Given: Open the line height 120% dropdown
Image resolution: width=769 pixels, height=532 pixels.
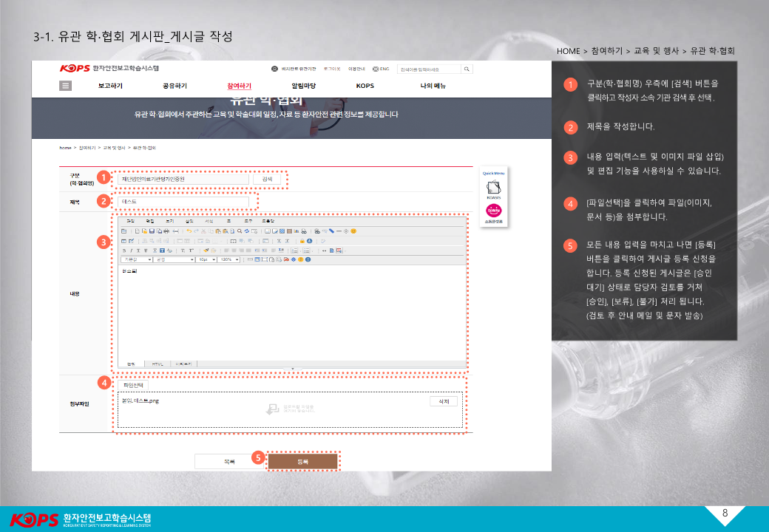Looking at the screenshot, I should tap(228, 259).
